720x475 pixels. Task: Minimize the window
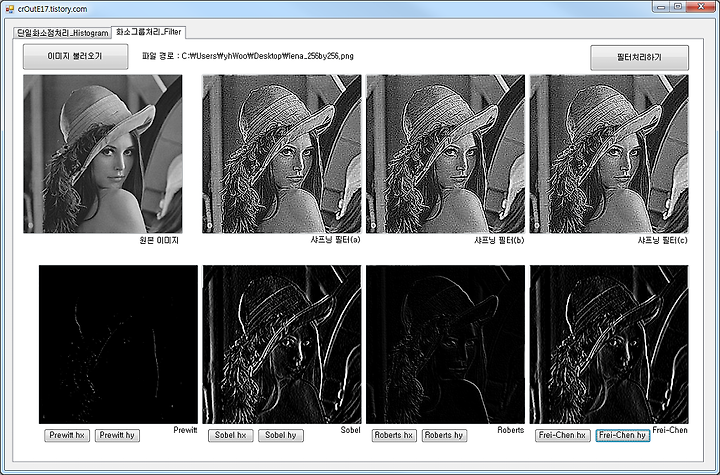661,6
